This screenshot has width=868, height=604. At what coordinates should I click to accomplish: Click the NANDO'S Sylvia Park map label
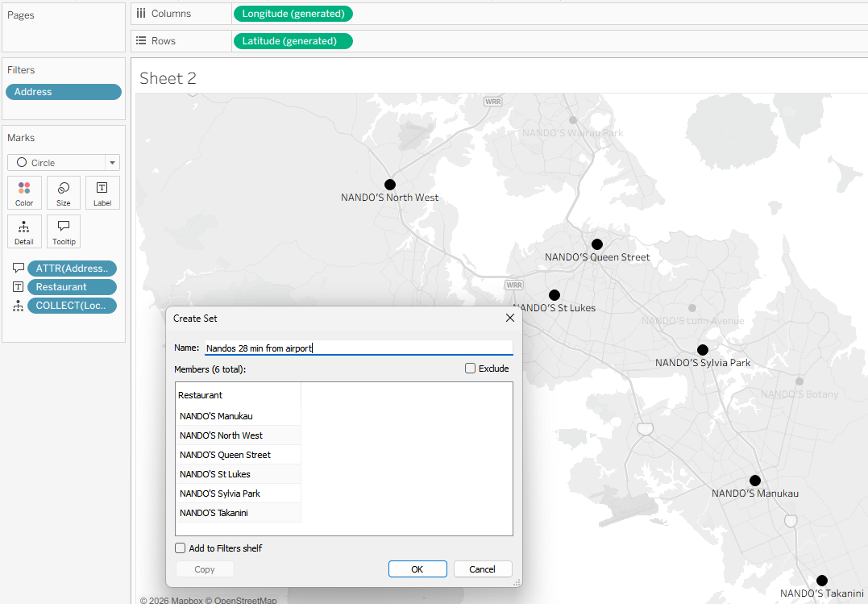click(703, 363)
